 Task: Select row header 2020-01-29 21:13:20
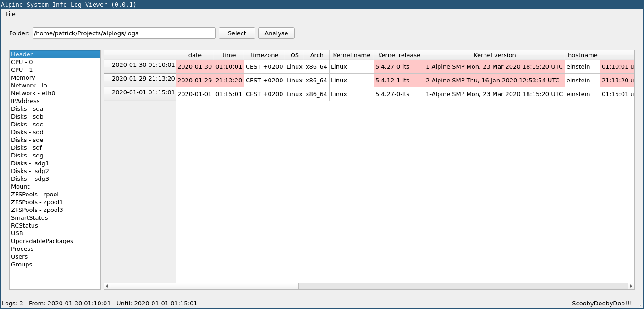[x=140, y=81]
